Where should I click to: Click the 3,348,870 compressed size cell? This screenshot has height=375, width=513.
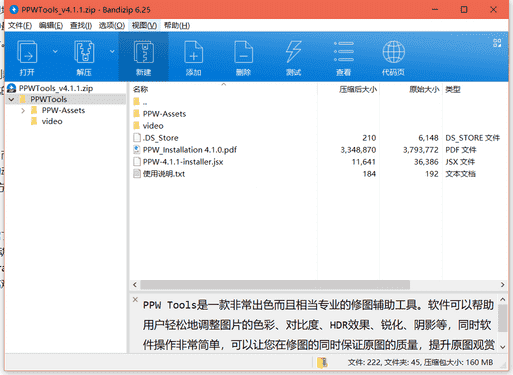(x=358, y=150)
